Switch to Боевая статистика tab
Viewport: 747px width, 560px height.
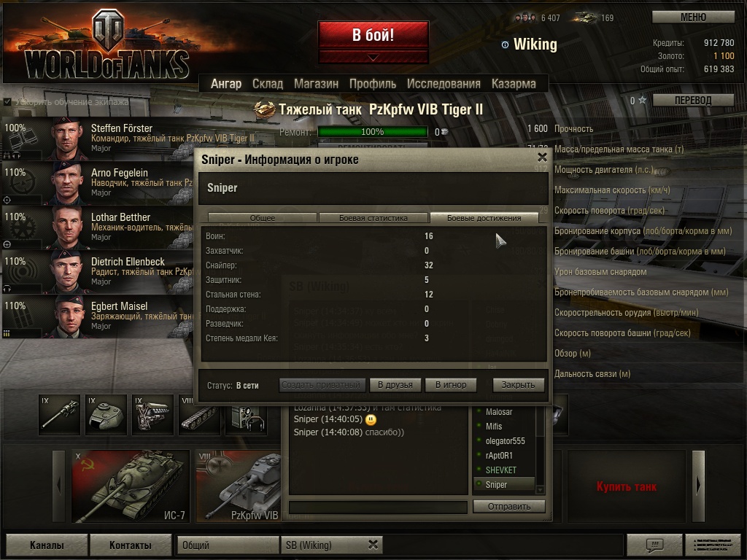click(373, 217)
